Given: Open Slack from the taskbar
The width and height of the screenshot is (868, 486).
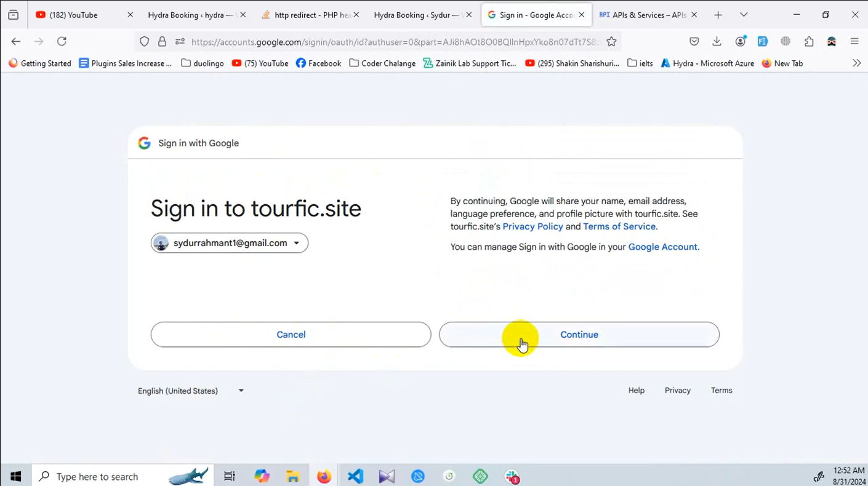Looking at the screenshot, I should pos(512,476).
